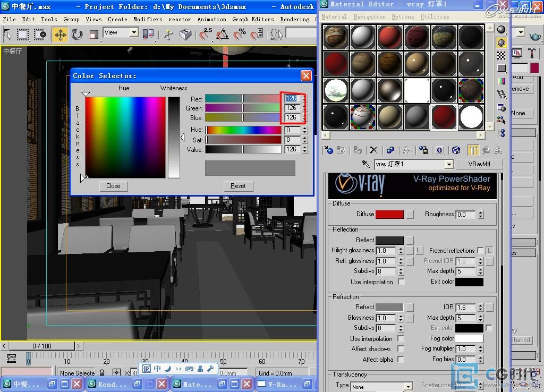Toggle Backlight icon in Material Editor
The image size is (544, 392).
coord(501,42)
